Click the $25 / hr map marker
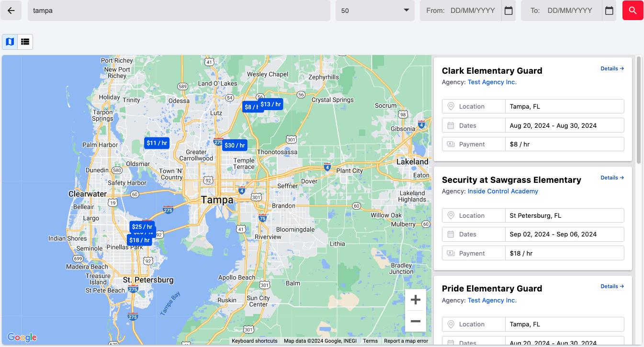This screenshot has width=644, height=347. (142, 227)
